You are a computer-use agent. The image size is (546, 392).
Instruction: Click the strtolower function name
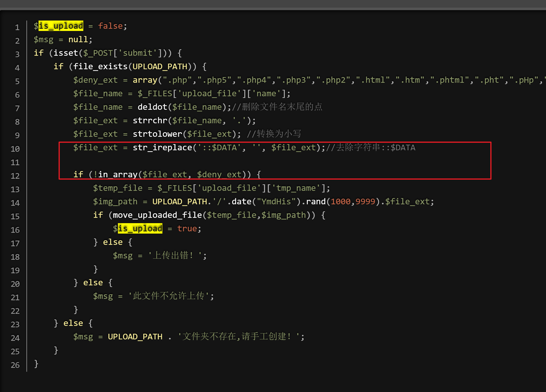click(157, 134)
